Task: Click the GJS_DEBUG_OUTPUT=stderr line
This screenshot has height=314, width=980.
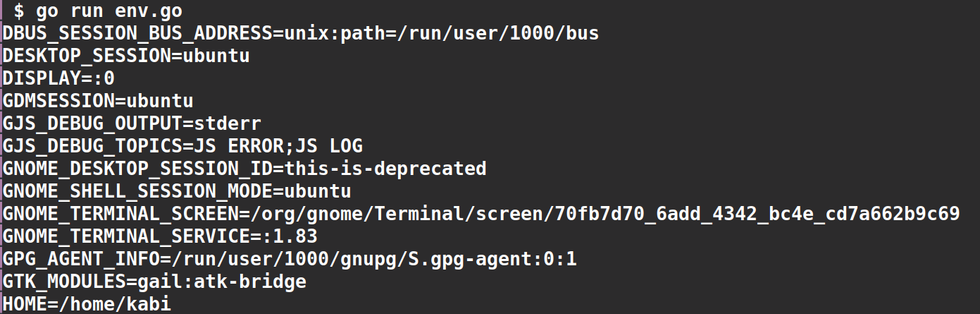Action: point(132,123)
